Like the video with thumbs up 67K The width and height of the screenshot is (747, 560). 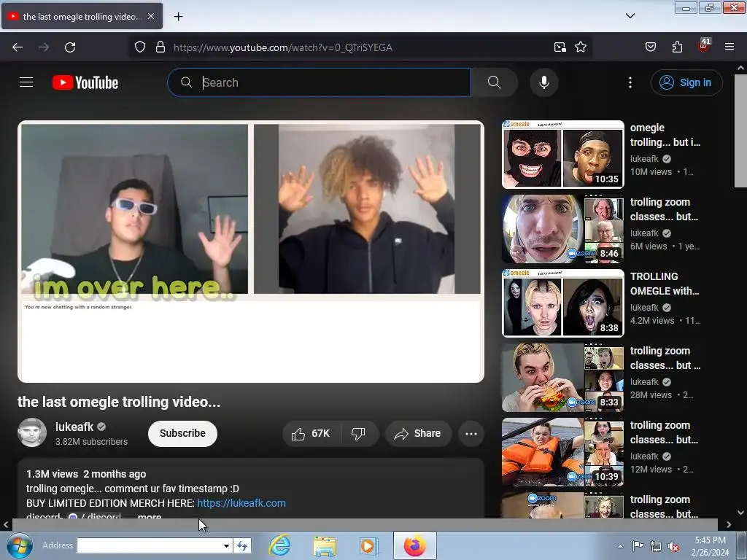311,433
